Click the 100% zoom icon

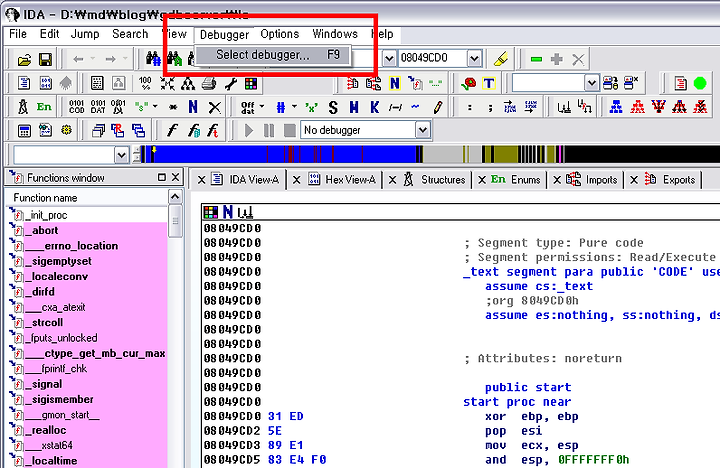pyautogui.click(x=145, y=83)
